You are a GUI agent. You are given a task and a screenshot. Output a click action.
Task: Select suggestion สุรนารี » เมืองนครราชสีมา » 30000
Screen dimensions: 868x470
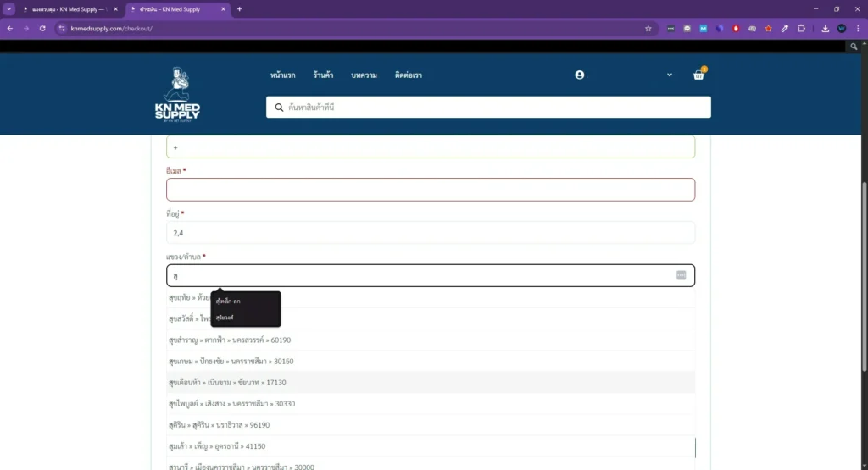(431, 464)
